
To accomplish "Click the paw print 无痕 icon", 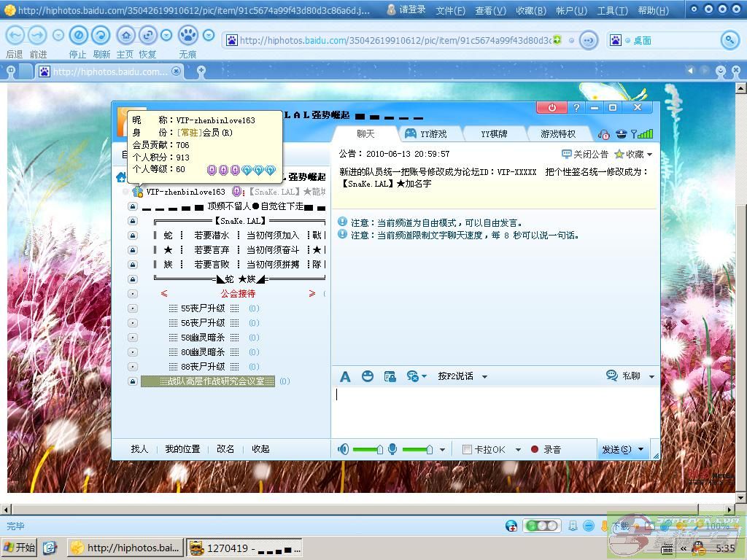I will pyautogui.click(x=187, y=36).
